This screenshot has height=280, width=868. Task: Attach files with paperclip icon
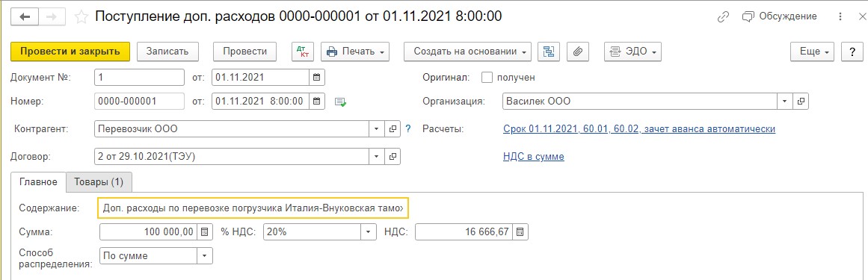[577, 52]
